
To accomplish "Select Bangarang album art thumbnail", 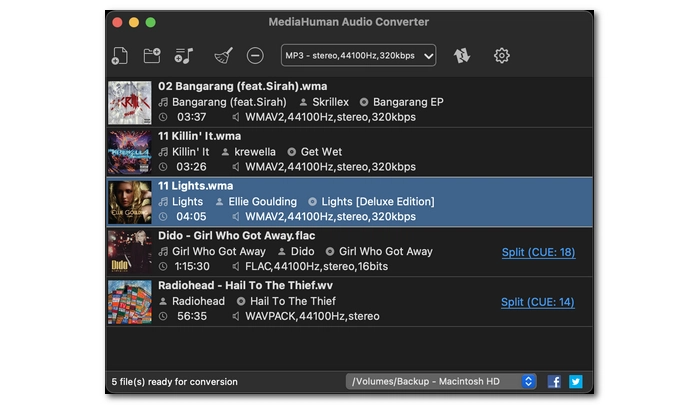I will (129, 103).
